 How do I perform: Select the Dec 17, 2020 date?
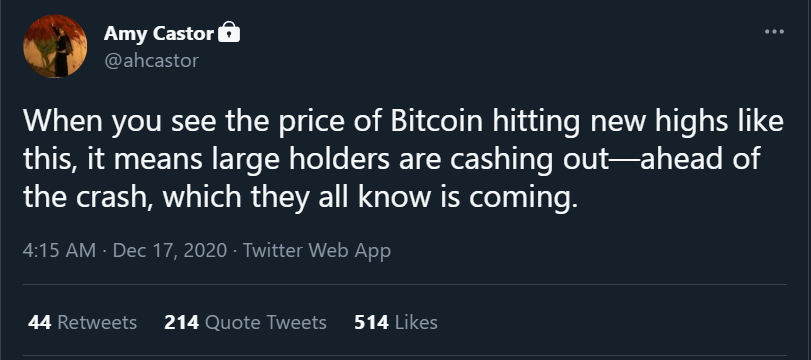pyautogui.click(x=170, y=250)
